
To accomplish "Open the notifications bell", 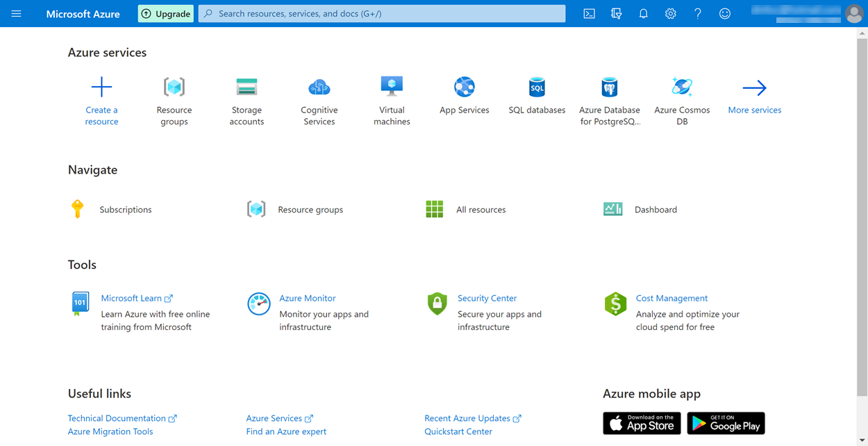I will [x=643, y=13].
